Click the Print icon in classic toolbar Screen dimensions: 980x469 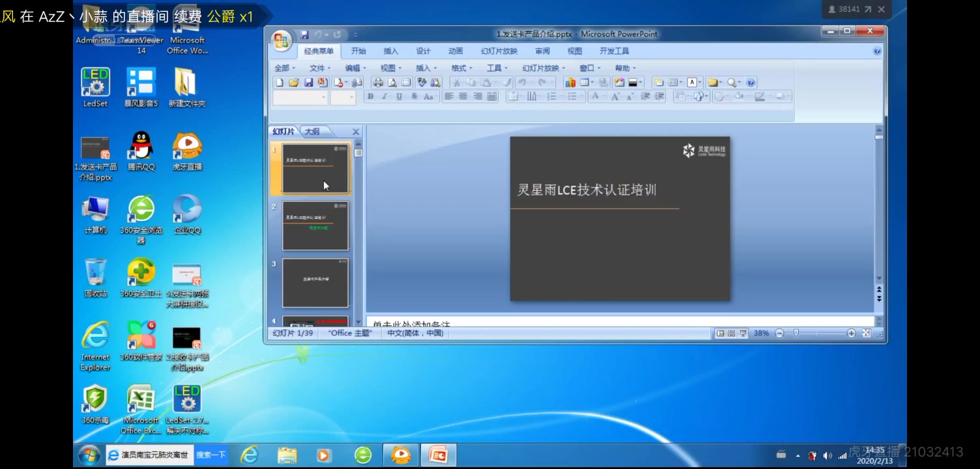click(378, 83)
